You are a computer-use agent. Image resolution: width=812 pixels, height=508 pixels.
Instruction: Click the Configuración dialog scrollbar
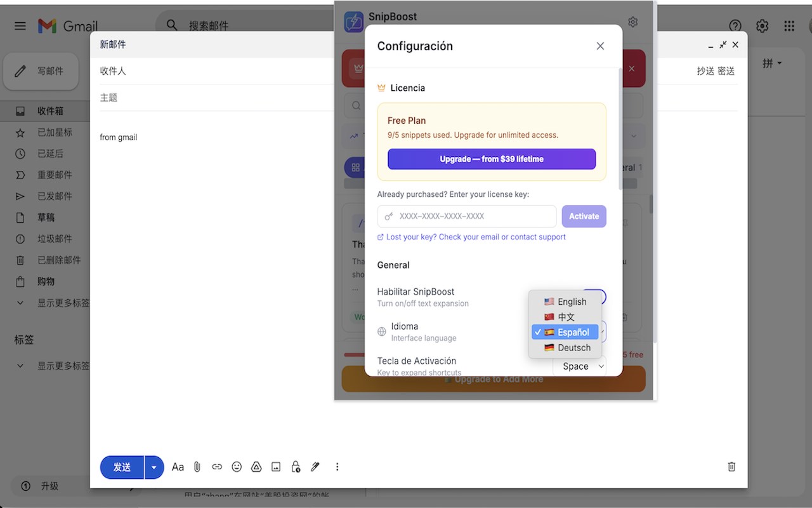tap(620, 129)
